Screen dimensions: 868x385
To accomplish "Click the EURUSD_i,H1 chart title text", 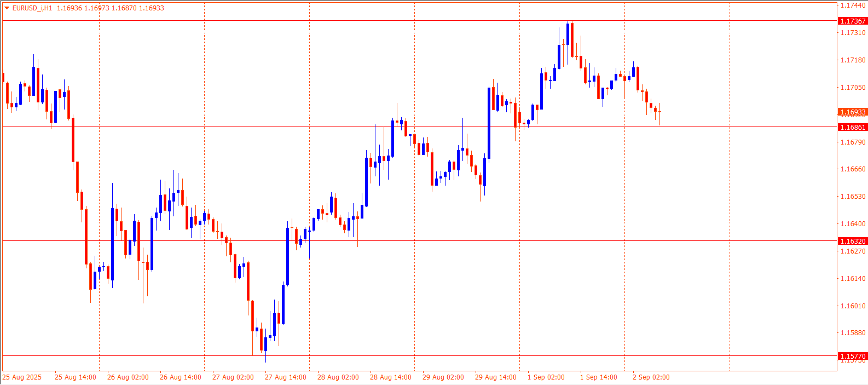I will pos(32,8).
